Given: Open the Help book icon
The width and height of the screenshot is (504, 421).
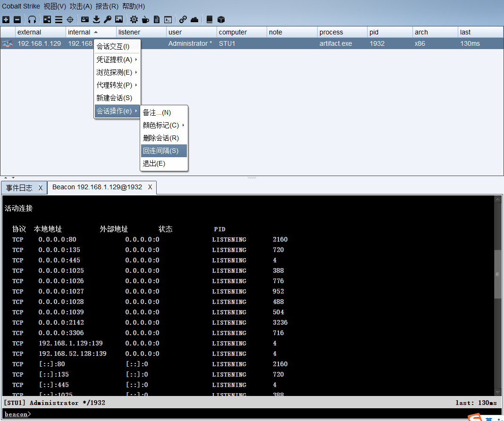Looking at the screenshot, I should coord(210,20).
